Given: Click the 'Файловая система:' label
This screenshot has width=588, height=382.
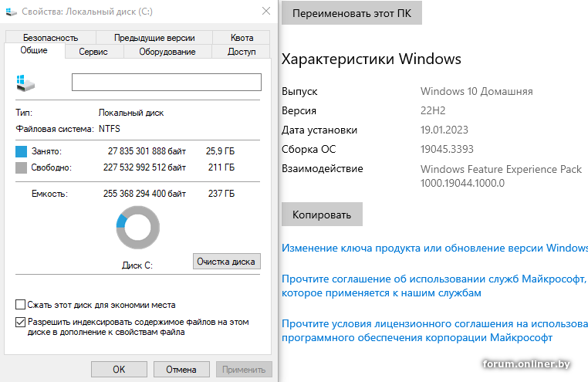Looking at the screenshot, I should (55, 129).
